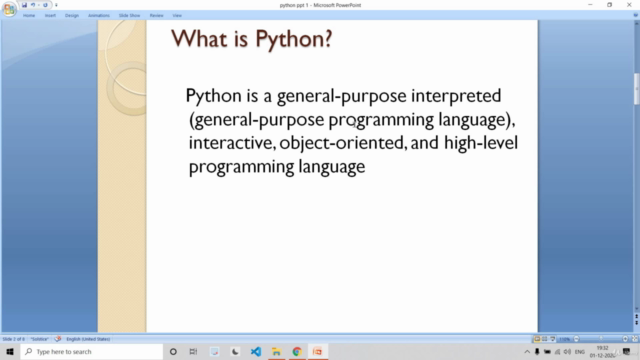Switch to the Animations ribbon tab

tap(99, 16)
